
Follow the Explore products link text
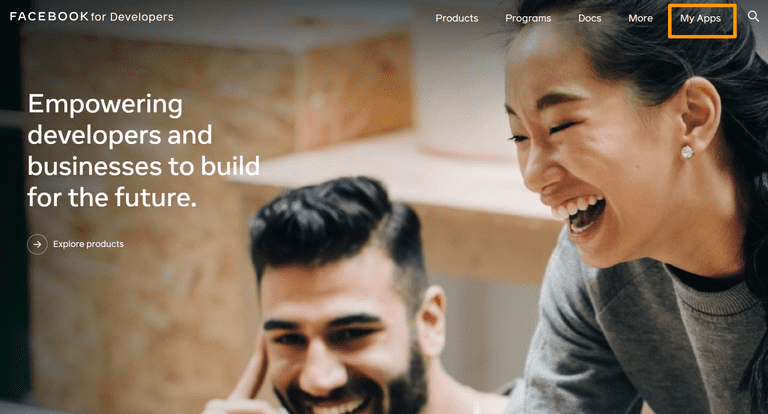point(88,244)
